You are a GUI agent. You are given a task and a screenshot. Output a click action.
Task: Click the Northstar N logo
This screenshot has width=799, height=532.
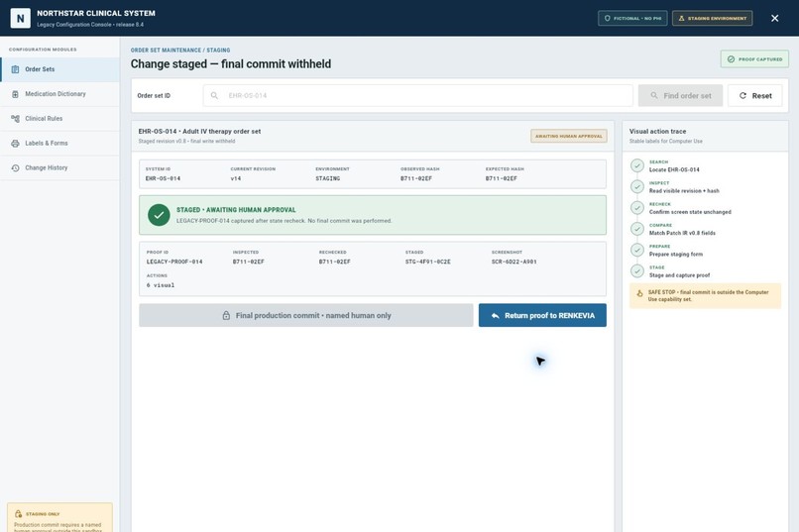(x=21, y=18)
